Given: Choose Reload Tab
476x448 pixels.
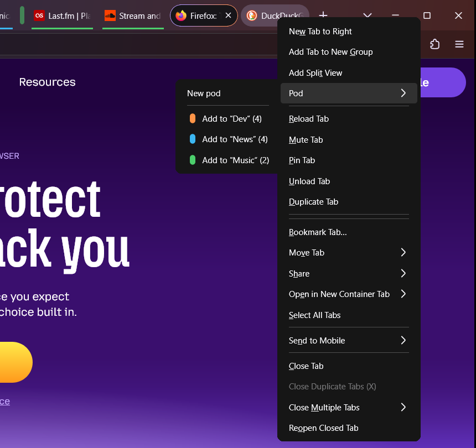Looking at the screenshot, I should point(349,119).
